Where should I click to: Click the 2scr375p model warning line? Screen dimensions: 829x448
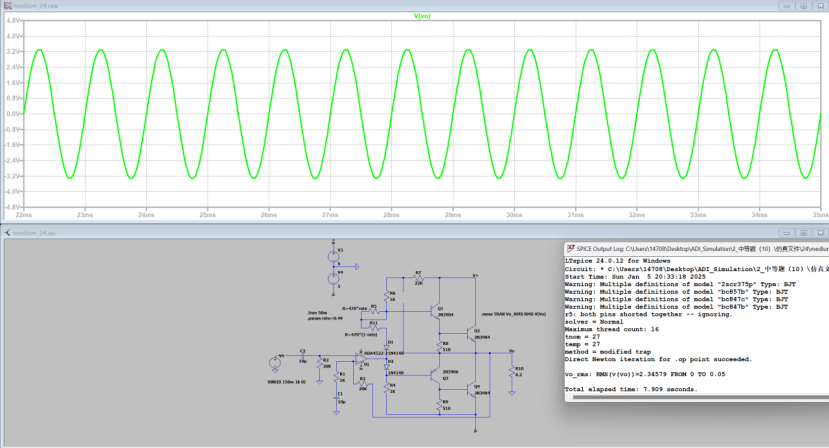pos(680,284)
